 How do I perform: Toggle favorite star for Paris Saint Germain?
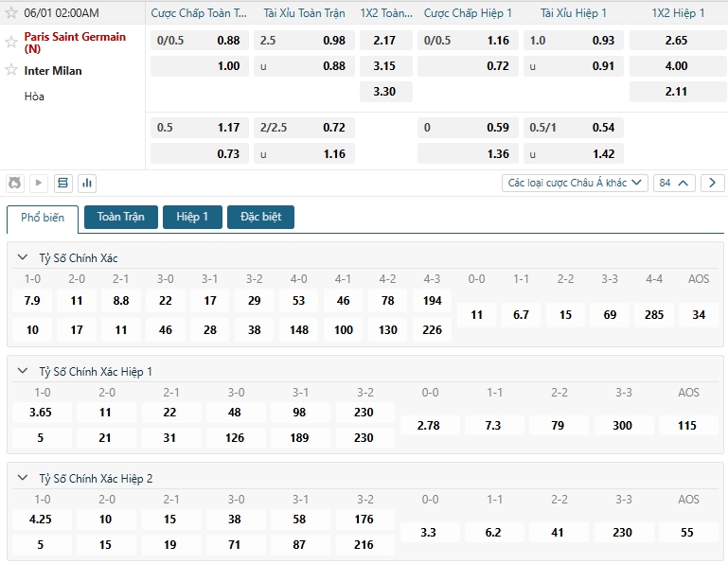pyautogui.click(x=11, y=42)
